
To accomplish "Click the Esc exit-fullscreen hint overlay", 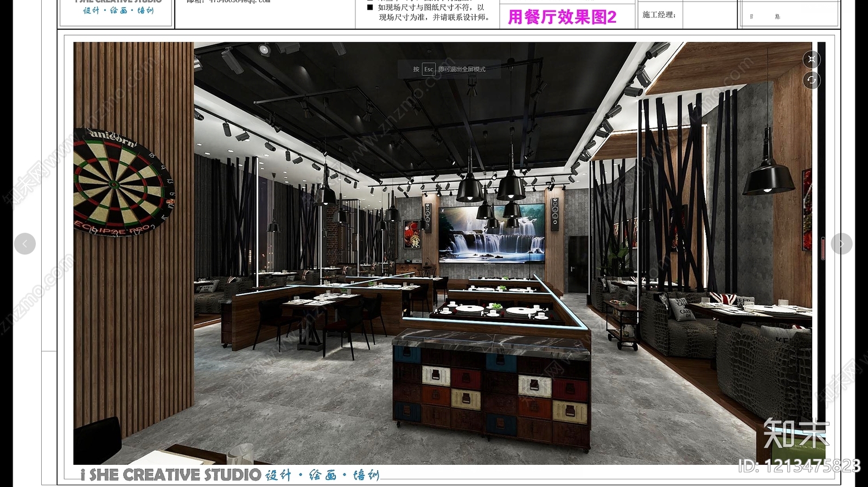I will pyautogui.click(x=449, y=69).
